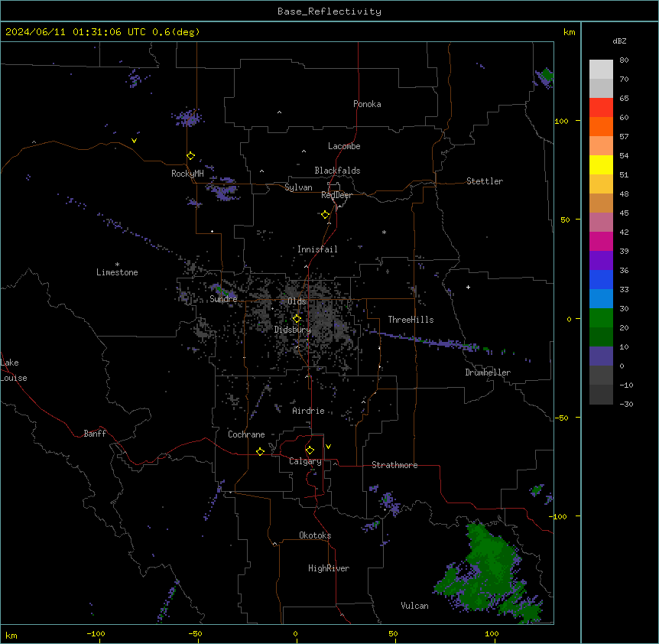Click the HighRiver label
The width and height of the screenshot is (659, 644).
[329, 568]
